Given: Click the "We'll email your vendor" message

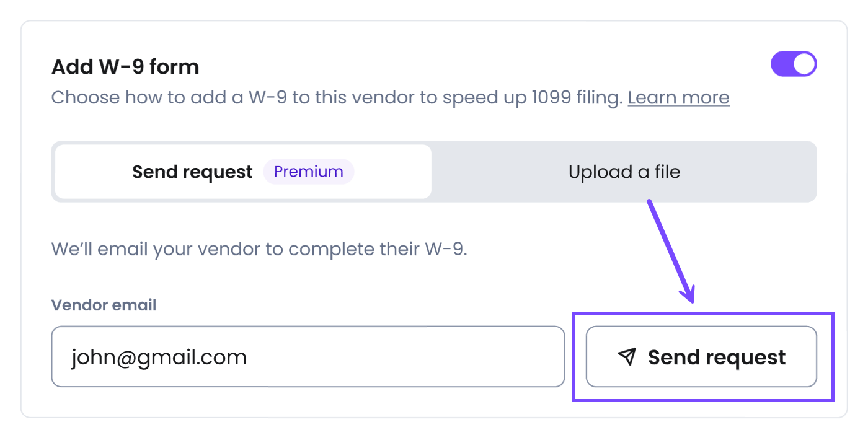Looking at the screenshot, I should [x=259, y=249].
